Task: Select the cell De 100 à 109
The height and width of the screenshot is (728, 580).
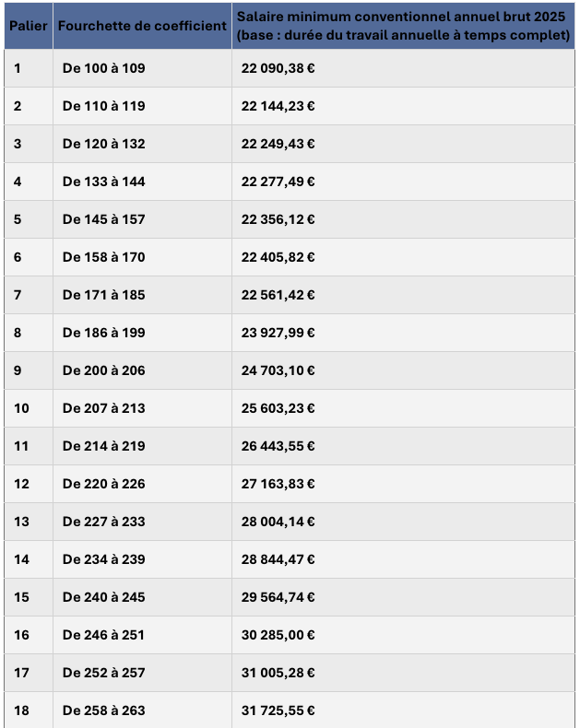Action: click(x=104, y=68)
